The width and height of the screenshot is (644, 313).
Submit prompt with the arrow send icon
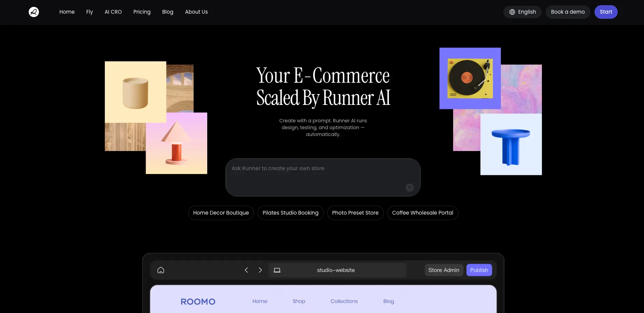[x=410, y=188]
